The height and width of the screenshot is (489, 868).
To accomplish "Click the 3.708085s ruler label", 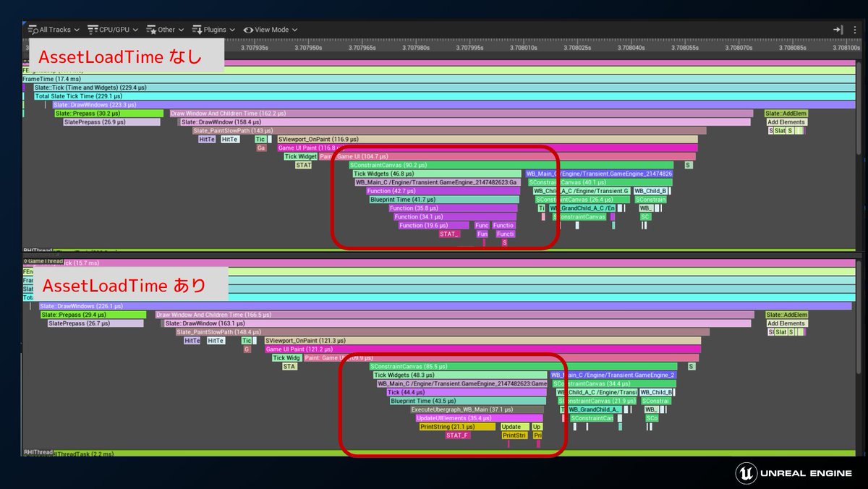I will (x=791, y=48).
